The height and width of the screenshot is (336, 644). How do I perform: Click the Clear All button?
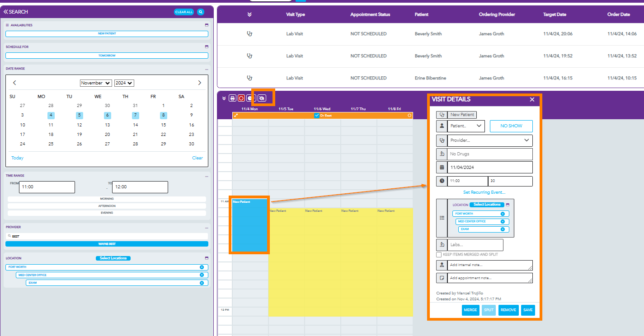tap(184, 12)
